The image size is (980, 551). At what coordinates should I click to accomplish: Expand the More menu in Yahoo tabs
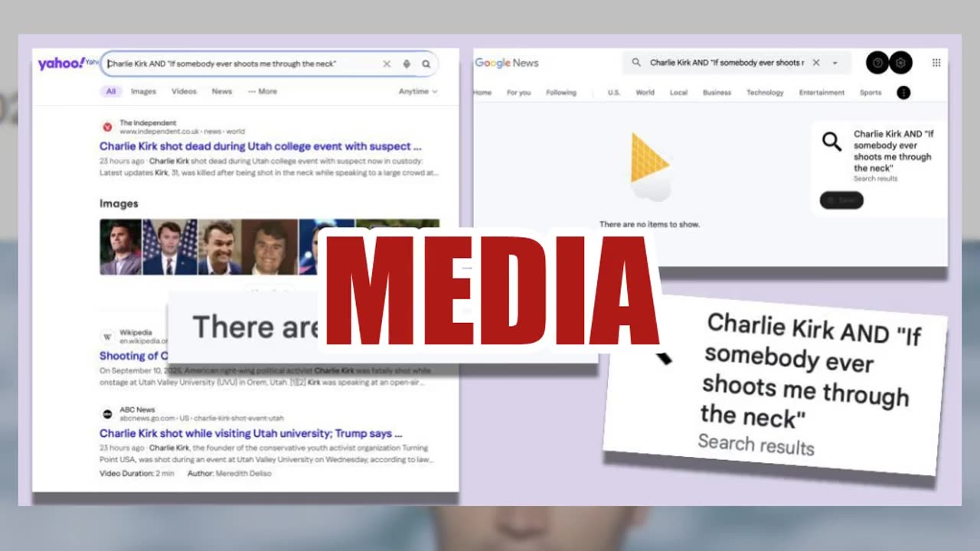262,91
